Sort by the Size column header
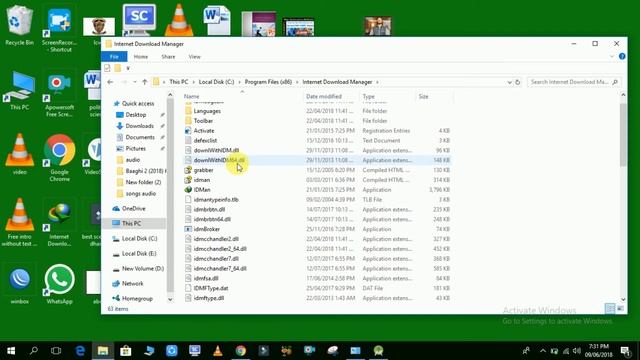This screenshot has width=640, height=360. (x=434, y=96)
